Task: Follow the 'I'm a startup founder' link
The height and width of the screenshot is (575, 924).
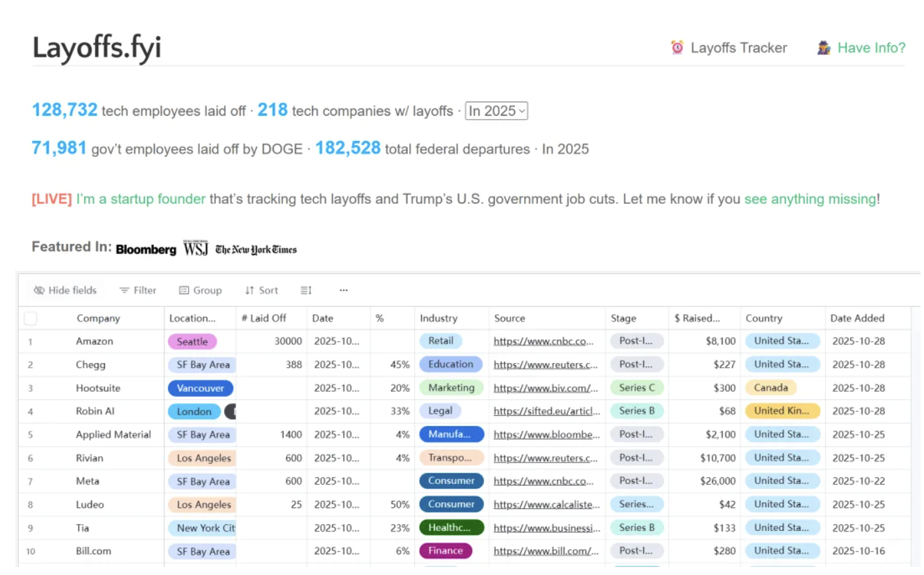Action: [140, 199]
